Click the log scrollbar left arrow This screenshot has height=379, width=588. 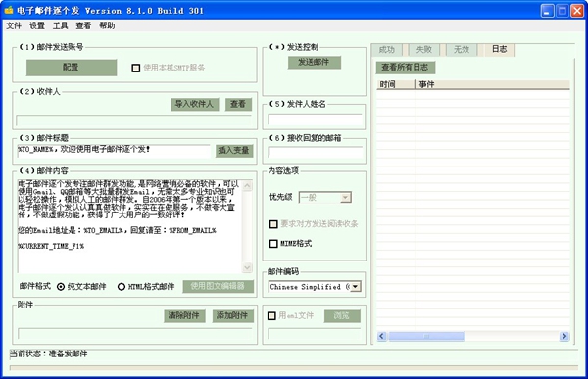tap(382, 336)
